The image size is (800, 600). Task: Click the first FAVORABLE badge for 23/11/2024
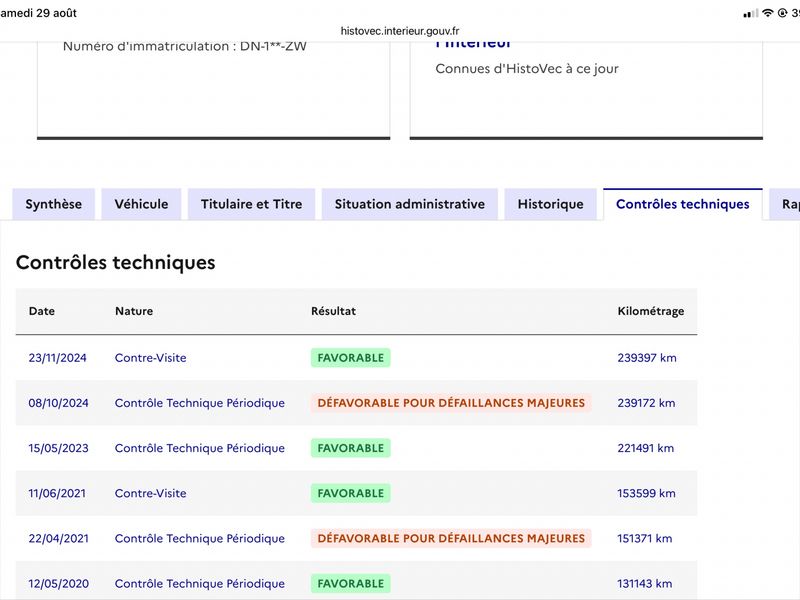click(351, 358)
